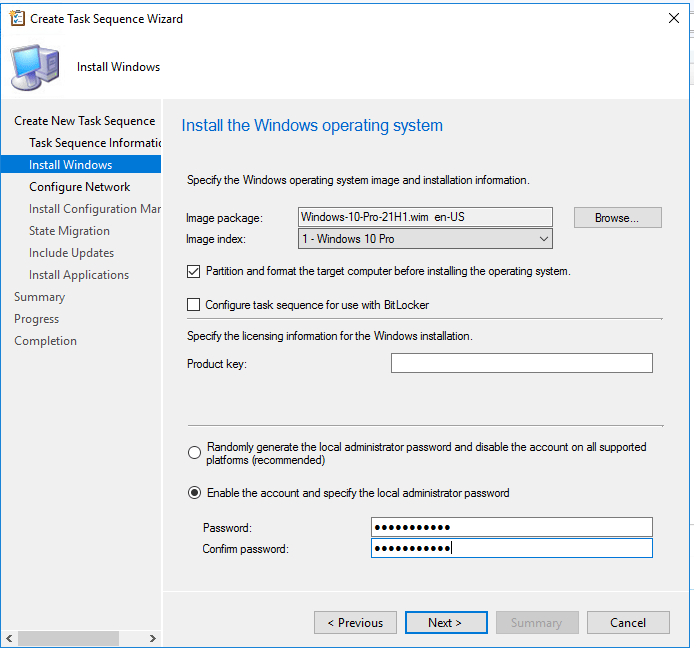Click in the Product key field
This screenshot has height=649, width=694.
pos(521,363)
